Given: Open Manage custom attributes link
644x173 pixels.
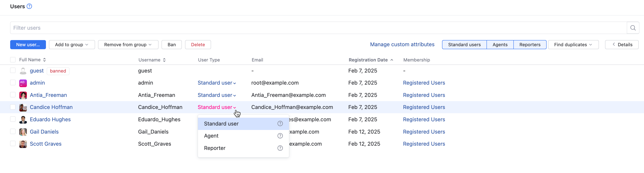Looking at the screenshot, I should point(402,44).
